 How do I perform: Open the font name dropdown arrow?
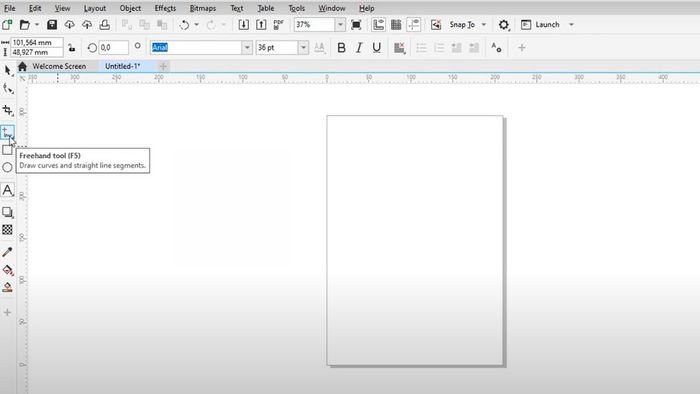pos(247,48)
